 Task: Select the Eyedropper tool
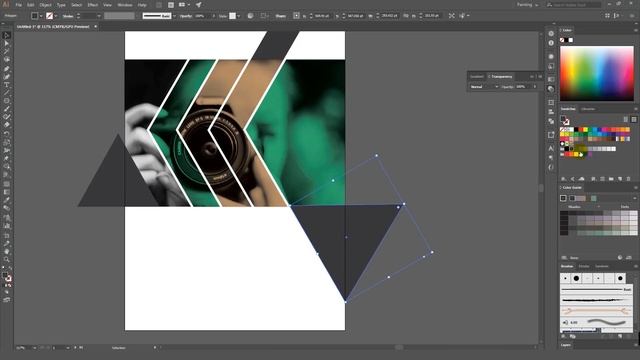click(7, 200)
